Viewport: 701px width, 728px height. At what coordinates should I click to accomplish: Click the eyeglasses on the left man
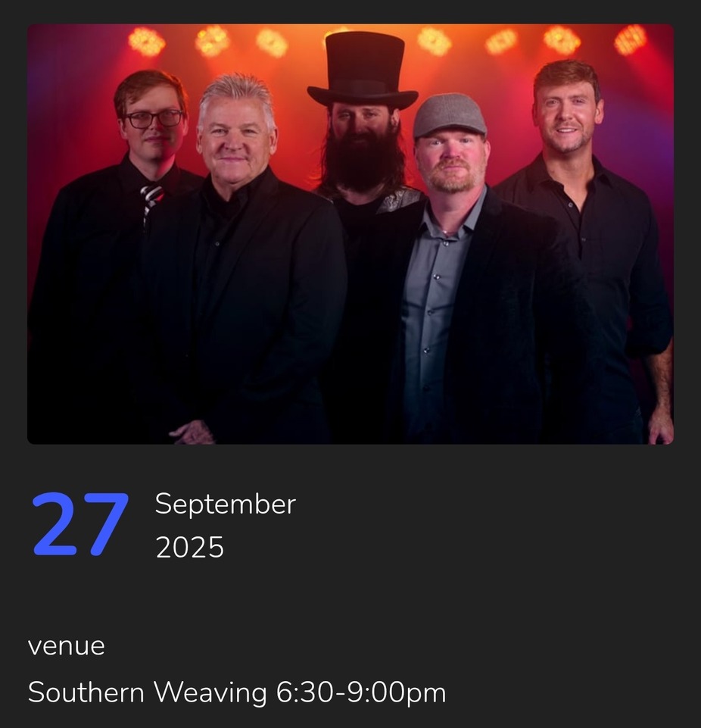coord(153,119)
